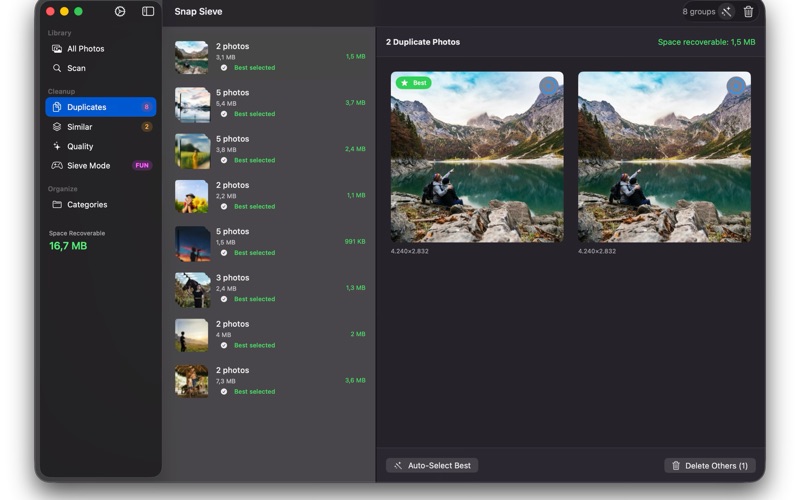The height and width of the screenshot is (500, 800).
Task: Open Scan in the sidebar
Action: tap(101, 68)
